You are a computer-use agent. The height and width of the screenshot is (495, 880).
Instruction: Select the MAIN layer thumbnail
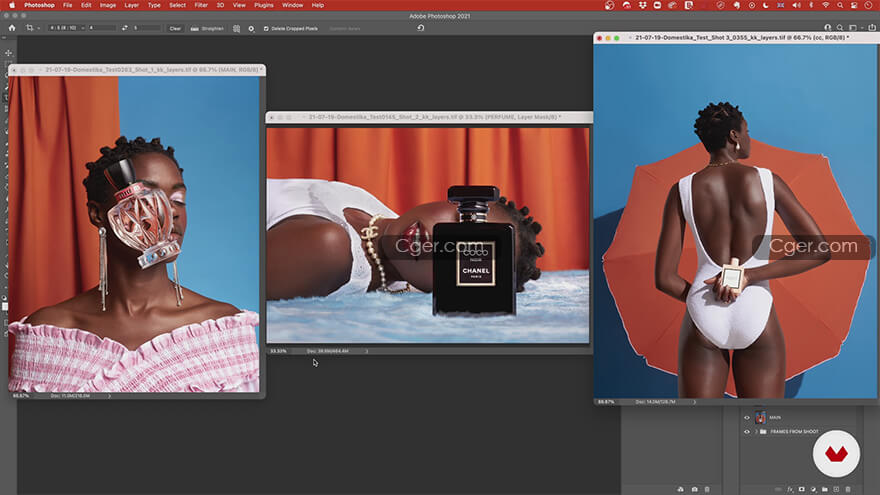point(760,418)
